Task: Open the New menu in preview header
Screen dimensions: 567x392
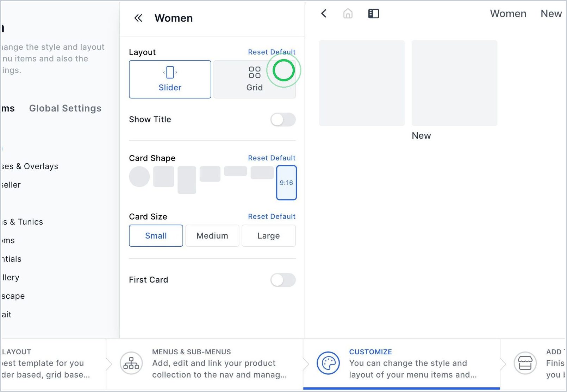Action: [x=551, y=14]
